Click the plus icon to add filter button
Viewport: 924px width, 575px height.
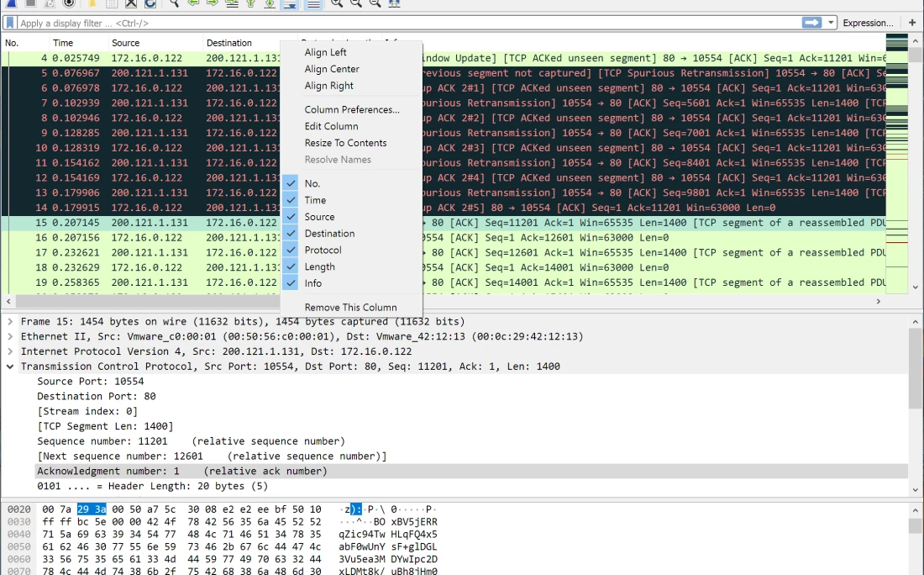(x=912, y=23)
